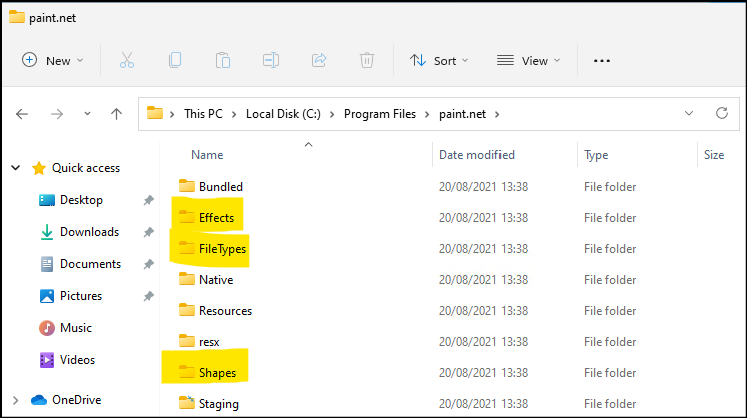
Task: Select the Shapes folder
Action: 218,373
